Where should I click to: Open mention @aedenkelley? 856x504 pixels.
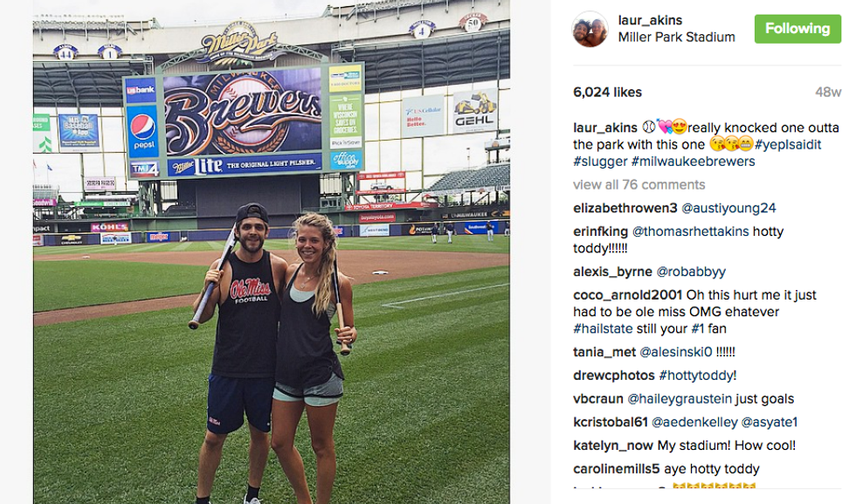tap(694, 422)
